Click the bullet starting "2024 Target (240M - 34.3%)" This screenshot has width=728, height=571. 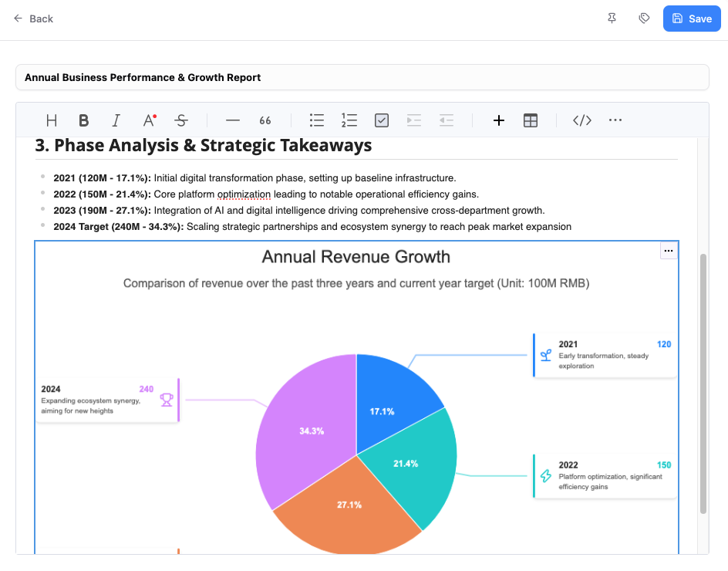click(x=312, y=227)
